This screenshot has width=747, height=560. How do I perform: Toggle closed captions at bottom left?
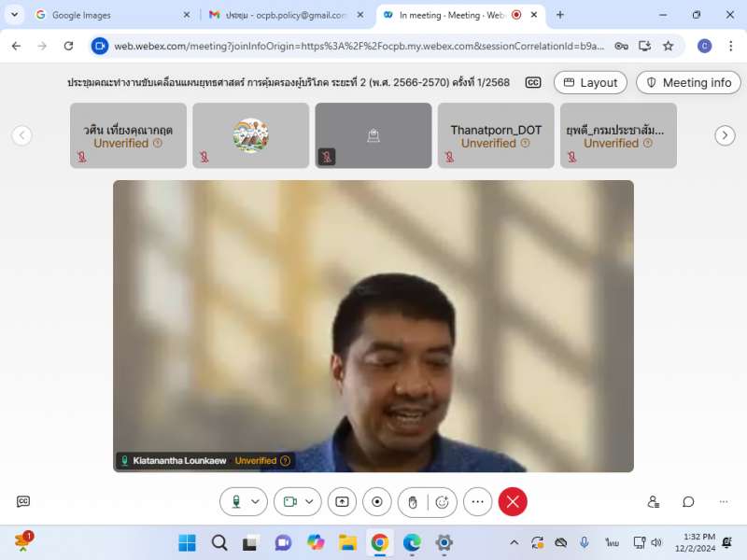(x=23, y=502)
